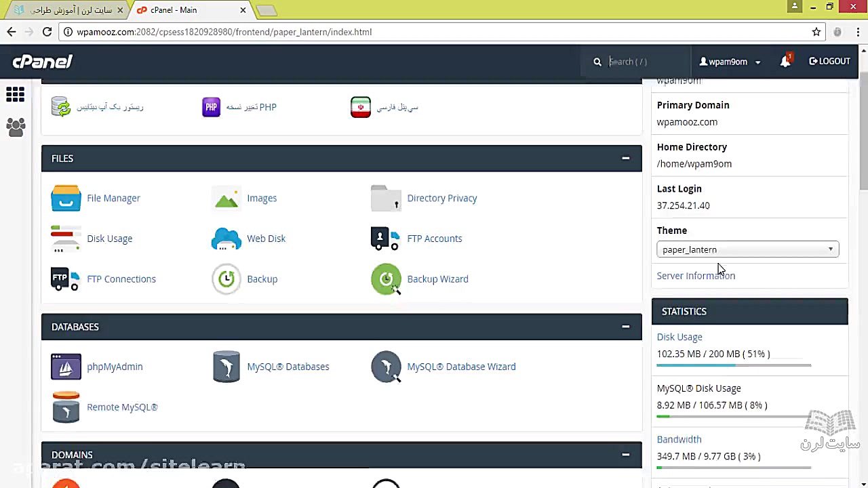Open MySQL Database Wizard icon
The width and height of the screenshot is (868, 488).
[386, 367]
